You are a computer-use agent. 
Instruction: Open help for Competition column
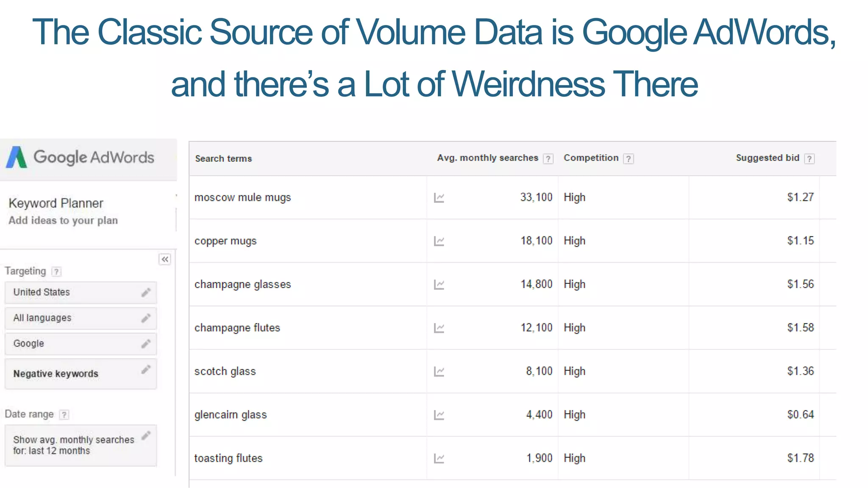click(x=629, y=159)
